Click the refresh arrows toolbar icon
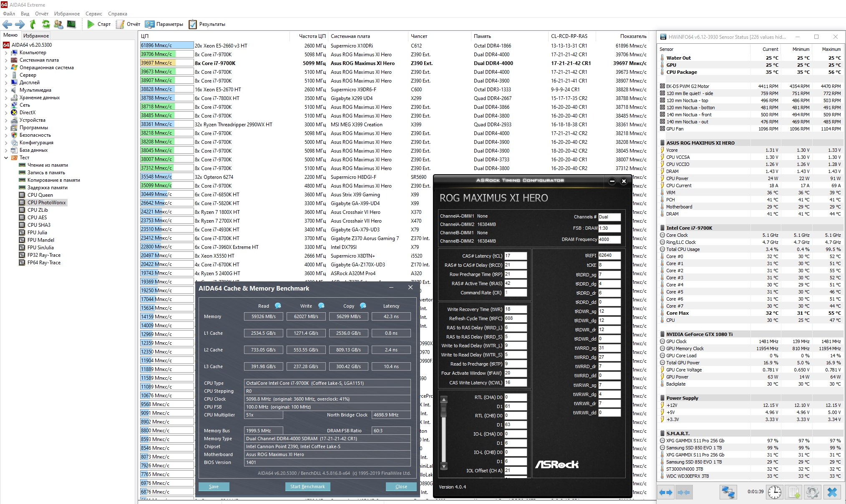The width and height of the screenshot is (846, 504). coord(46,24)
